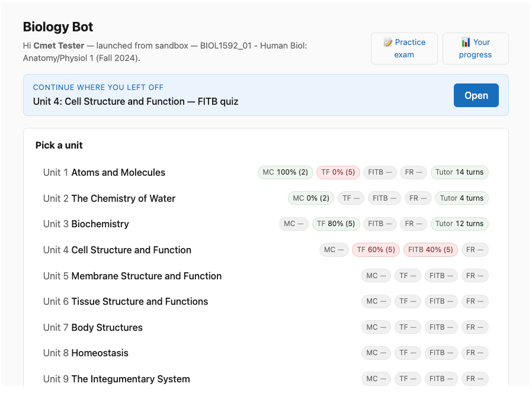Click the 'Cmet Tester' name text
This screenshot has height=393, width=532.
point(59,46)
